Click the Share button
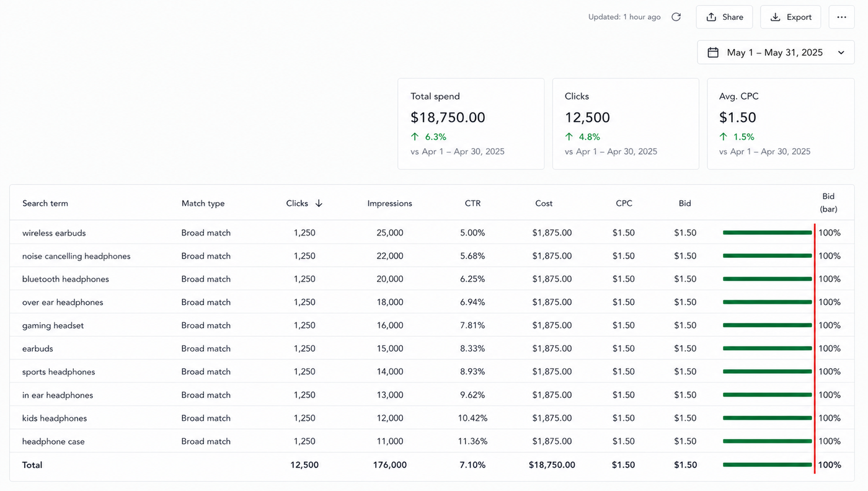Image resolution: width=868 pixels, height=491 pixels. (724, 17)
